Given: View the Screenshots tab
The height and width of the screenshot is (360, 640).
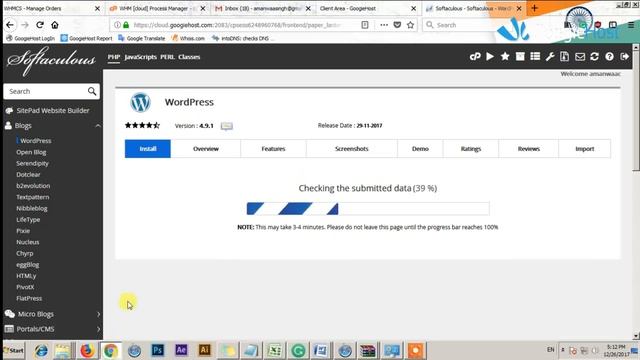Looking at the screenshot, I should (352, 149).
